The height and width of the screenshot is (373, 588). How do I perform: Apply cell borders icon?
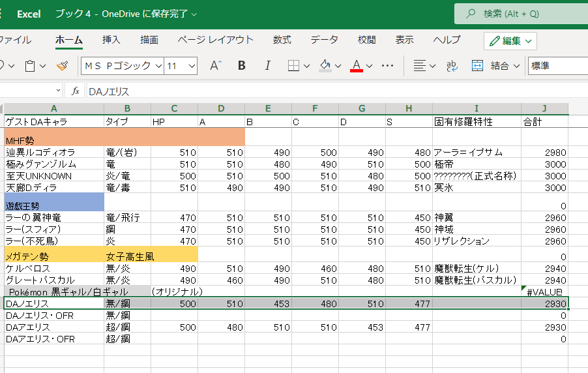coord(293,66)
